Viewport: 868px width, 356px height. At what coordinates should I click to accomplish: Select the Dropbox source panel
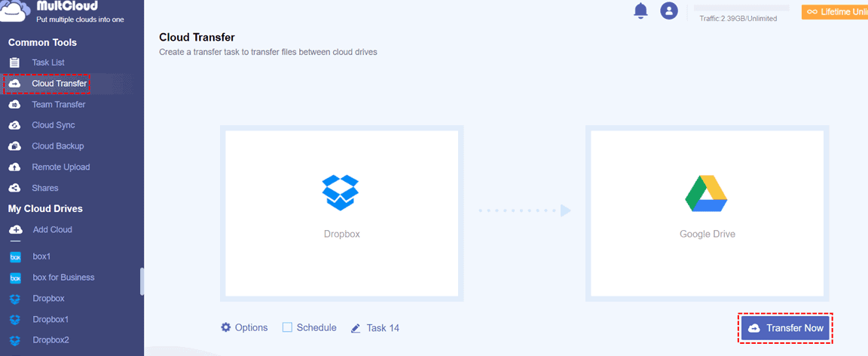[341, 213]
